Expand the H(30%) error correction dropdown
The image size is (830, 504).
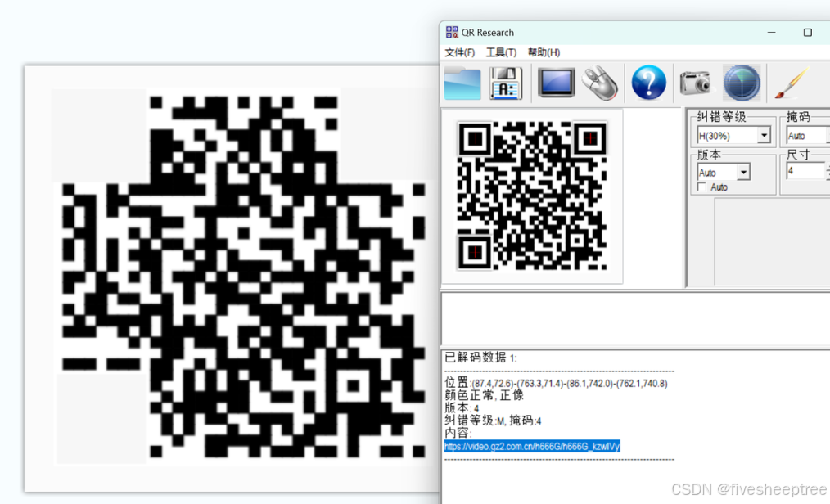pyautogui.click(x=764, y=136)
